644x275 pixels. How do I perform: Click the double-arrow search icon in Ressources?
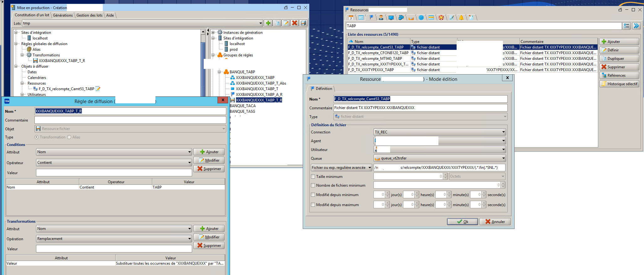pos(636,26)
